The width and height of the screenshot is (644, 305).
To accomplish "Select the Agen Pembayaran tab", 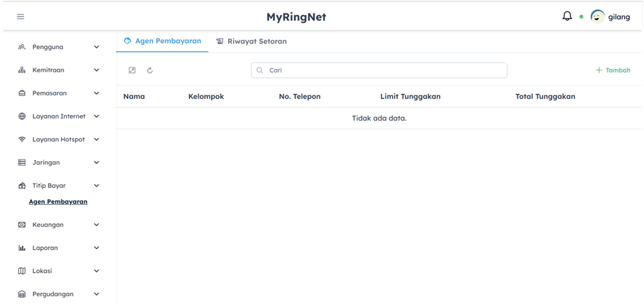I will point(162,41).
